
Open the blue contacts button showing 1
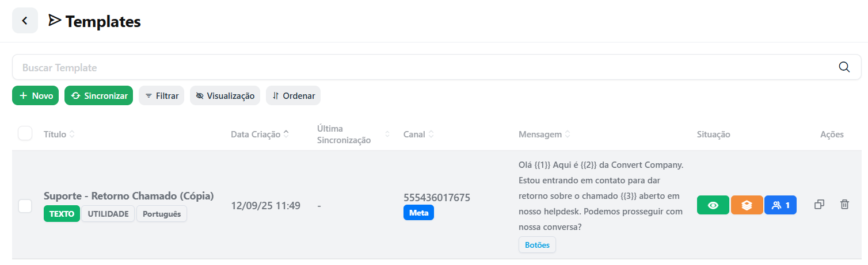pyautogui.click(x=781, y=205)
